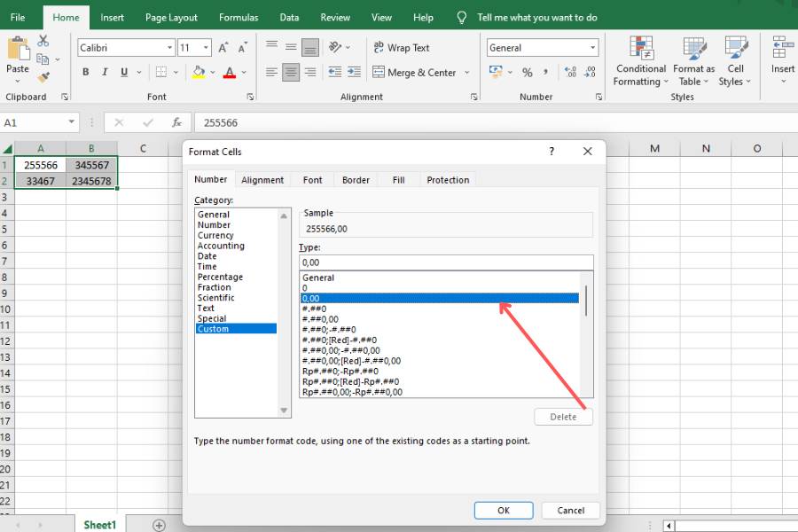Open the Orientation text rotation icon

pos(335,47)
